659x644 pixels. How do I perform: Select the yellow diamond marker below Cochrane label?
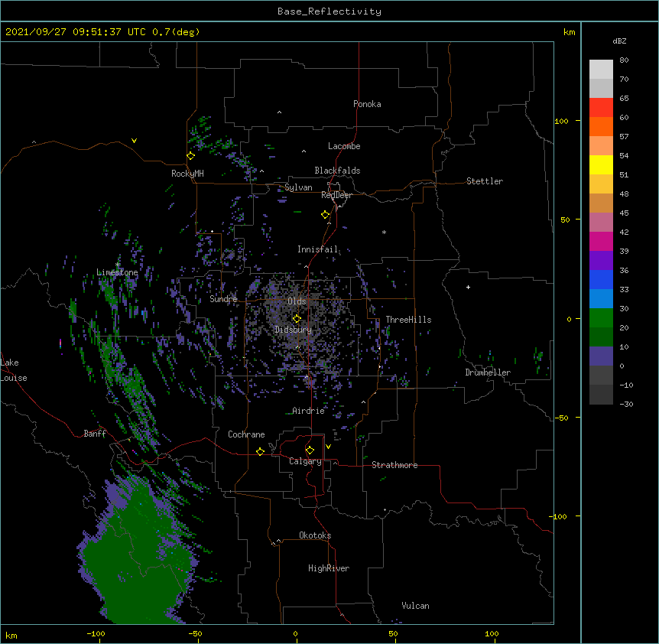(x=260, y=451)
